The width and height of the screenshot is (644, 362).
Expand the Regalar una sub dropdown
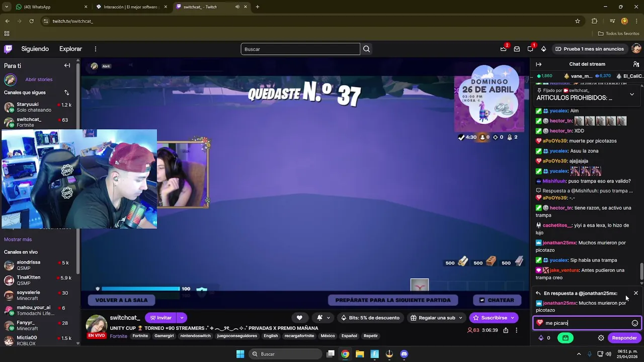tap(460, 318)
